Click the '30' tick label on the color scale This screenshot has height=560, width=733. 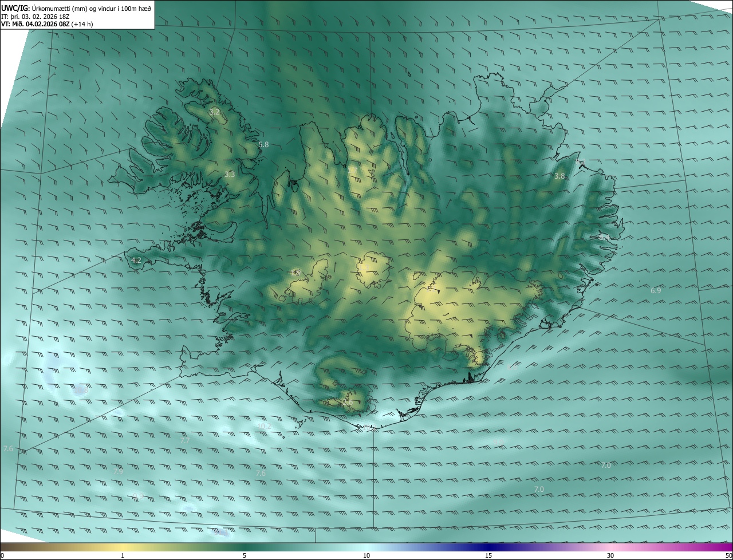click(x=610, y=555)
